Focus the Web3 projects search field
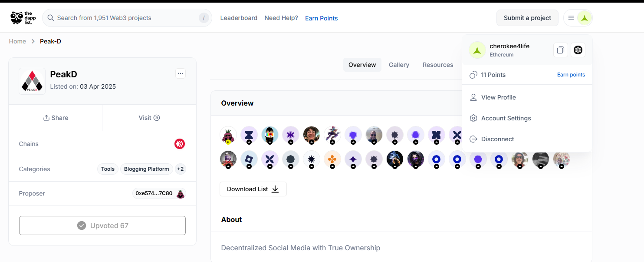Viewport: 644px width, 262px height. point(127,18)
